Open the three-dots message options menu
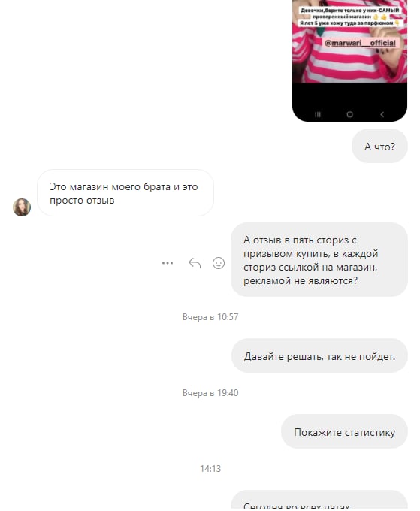Image resolution: width=420 pixels, height=511 pixels. click(168, 263)
